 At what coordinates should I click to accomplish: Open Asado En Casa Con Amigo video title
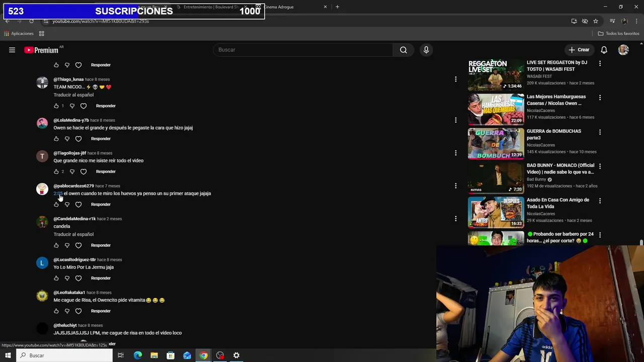coord(558,203)
